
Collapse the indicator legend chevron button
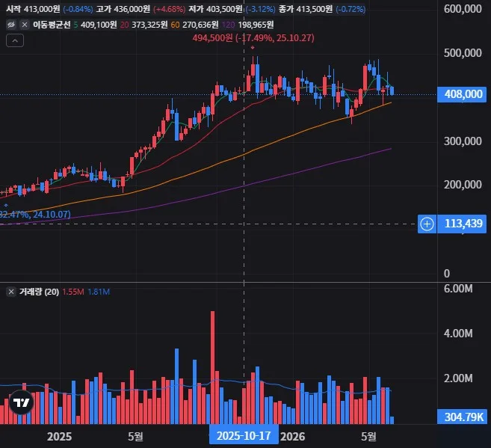point(15,40)
